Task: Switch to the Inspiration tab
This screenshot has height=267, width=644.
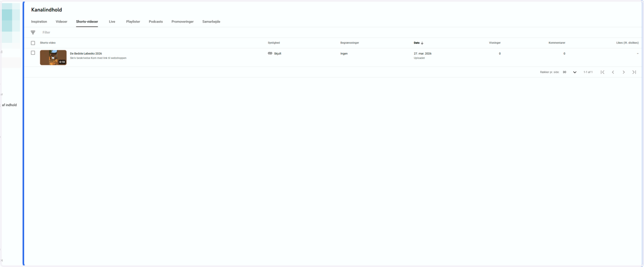Action: point(39,21)
